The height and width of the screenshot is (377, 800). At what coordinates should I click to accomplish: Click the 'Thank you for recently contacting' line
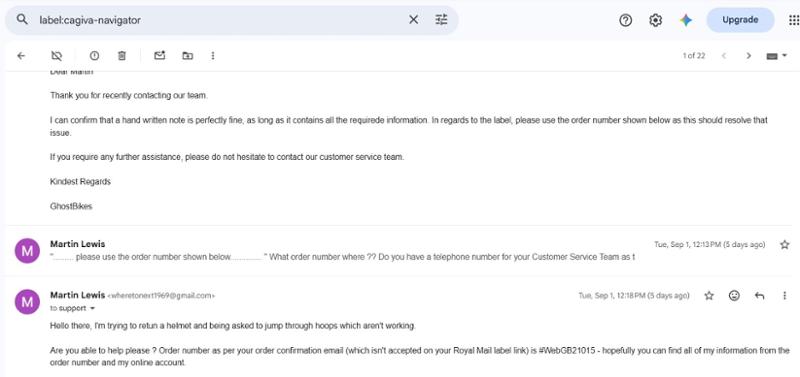click(129, 95)
